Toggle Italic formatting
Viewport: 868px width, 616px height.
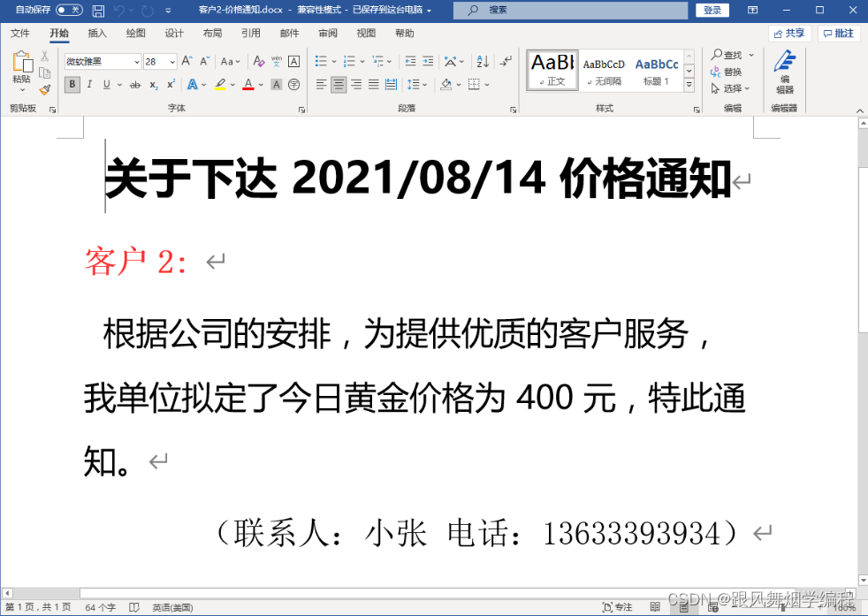tap(89, 85)
